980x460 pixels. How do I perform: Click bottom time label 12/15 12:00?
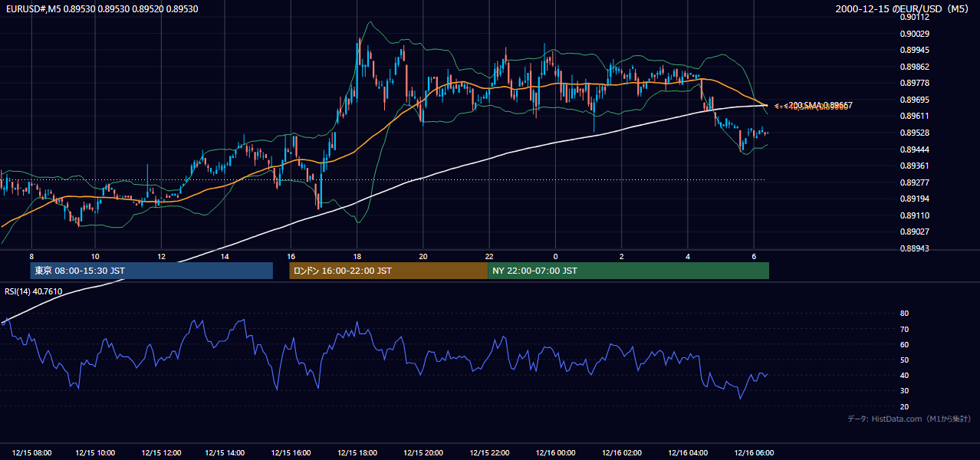[161, 453]
